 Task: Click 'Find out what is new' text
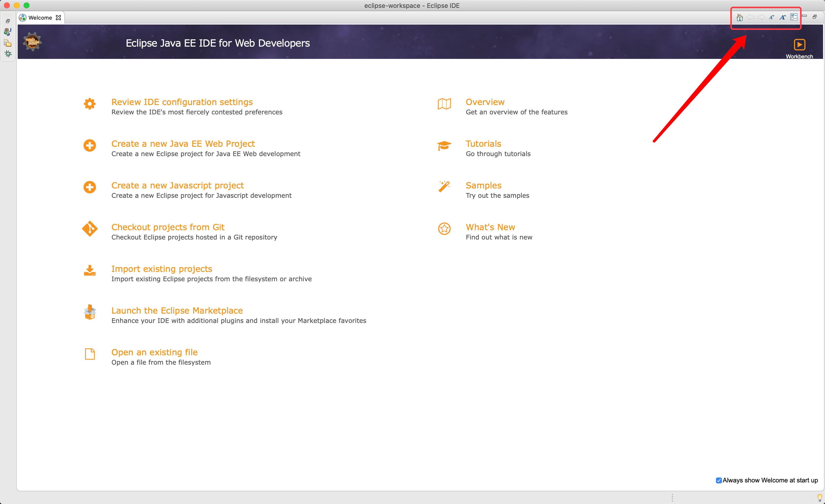click(499, 237)
